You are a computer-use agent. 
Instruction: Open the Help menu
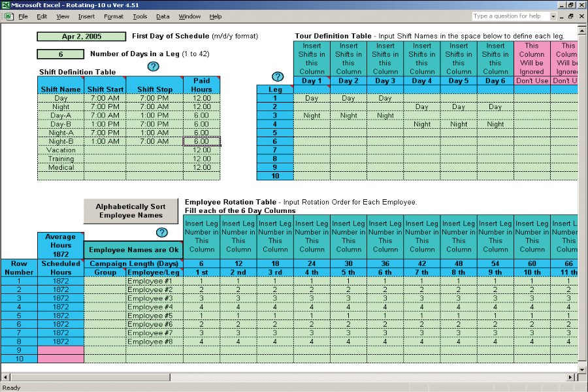[x=216, y=16]
